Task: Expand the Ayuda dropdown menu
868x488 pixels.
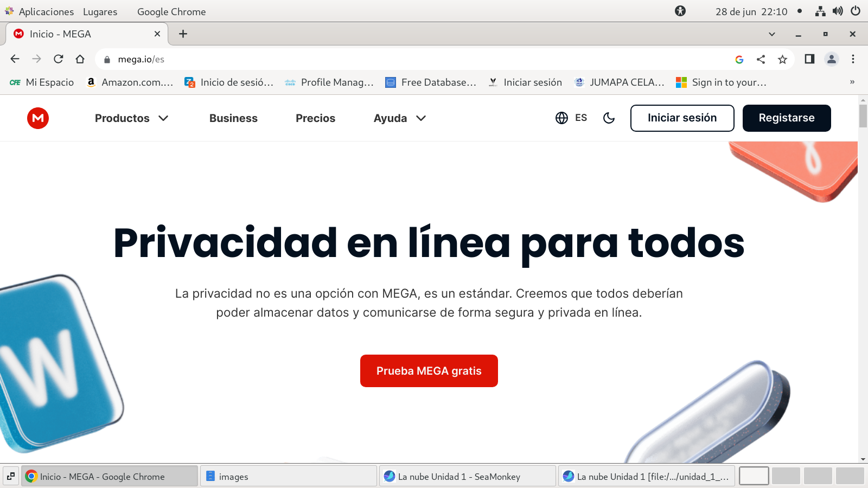Action: 399,118
